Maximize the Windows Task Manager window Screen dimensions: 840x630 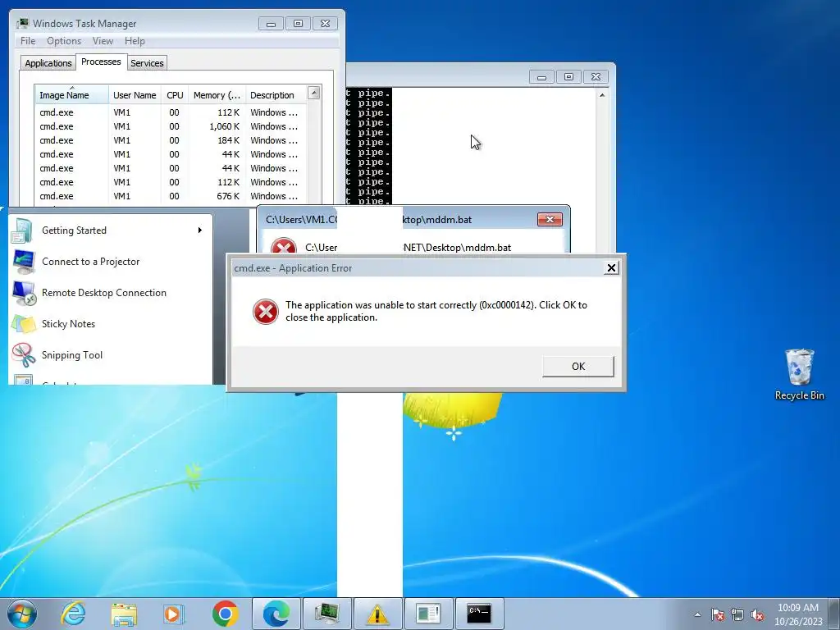tap(298, 24)
